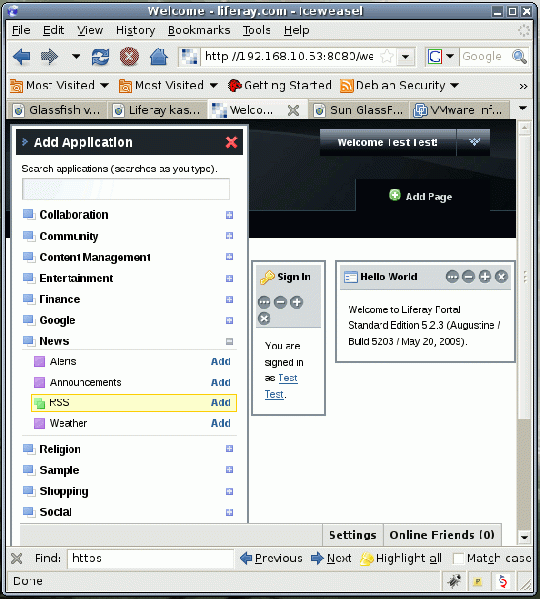The height and width of the screenshot is (599, 540).
Task: Add the Alerts portlet
Action: click(x=220, y=361)
